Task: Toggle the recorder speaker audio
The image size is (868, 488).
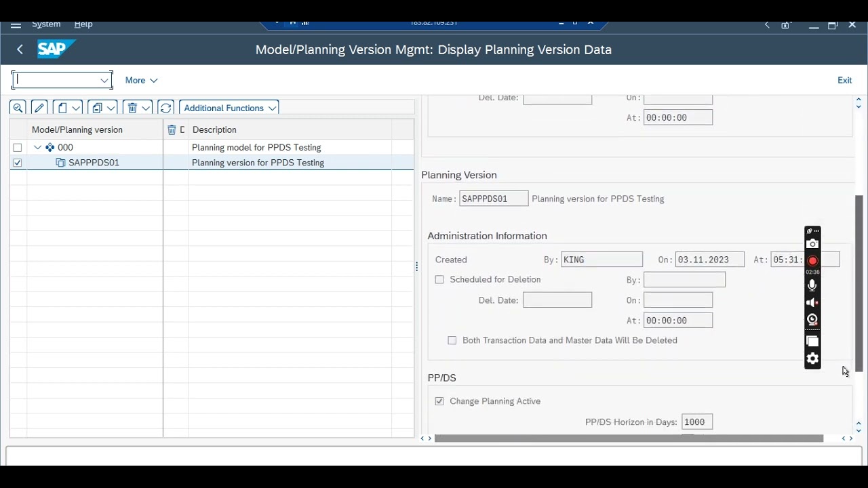Action: coord(812,302)
